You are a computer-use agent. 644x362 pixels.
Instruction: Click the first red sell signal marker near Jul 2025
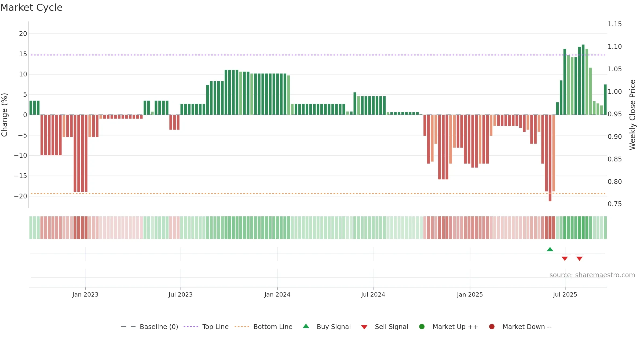(x=565, y=258)
